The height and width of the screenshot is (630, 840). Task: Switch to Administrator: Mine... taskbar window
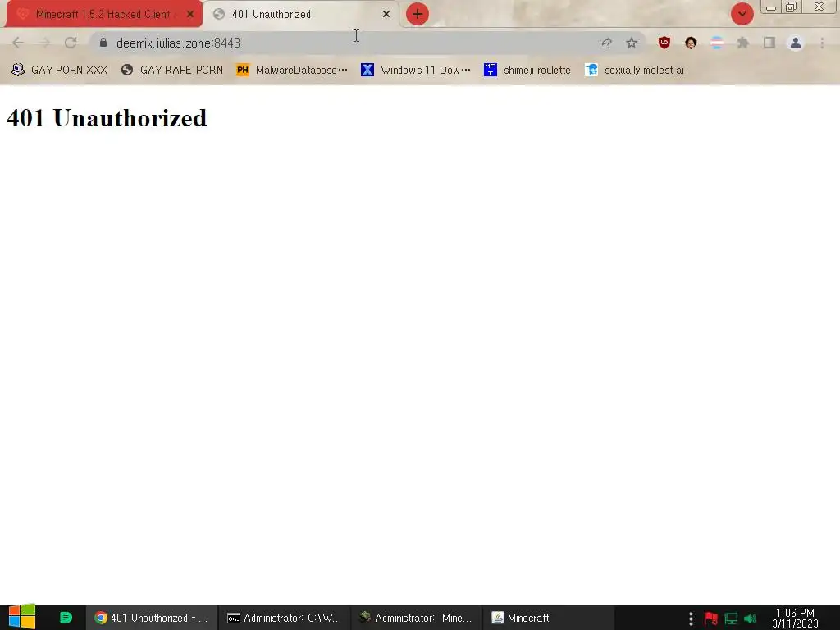pos(416,618)
